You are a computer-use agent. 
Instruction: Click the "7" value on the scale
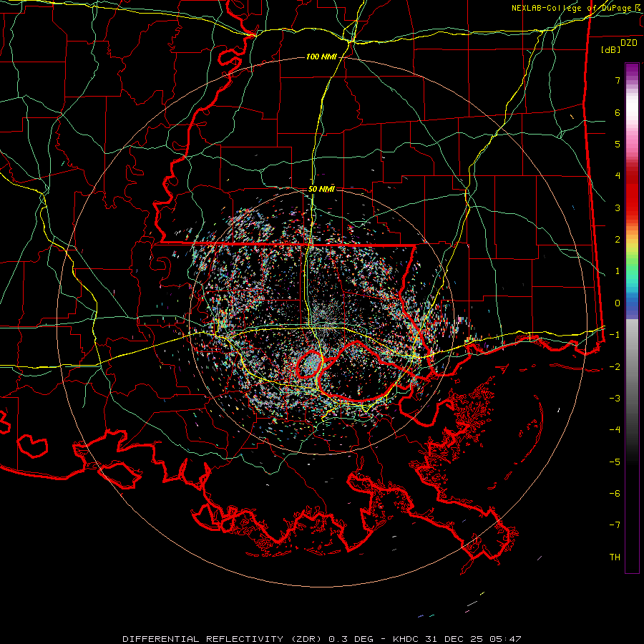click(618, 80)
